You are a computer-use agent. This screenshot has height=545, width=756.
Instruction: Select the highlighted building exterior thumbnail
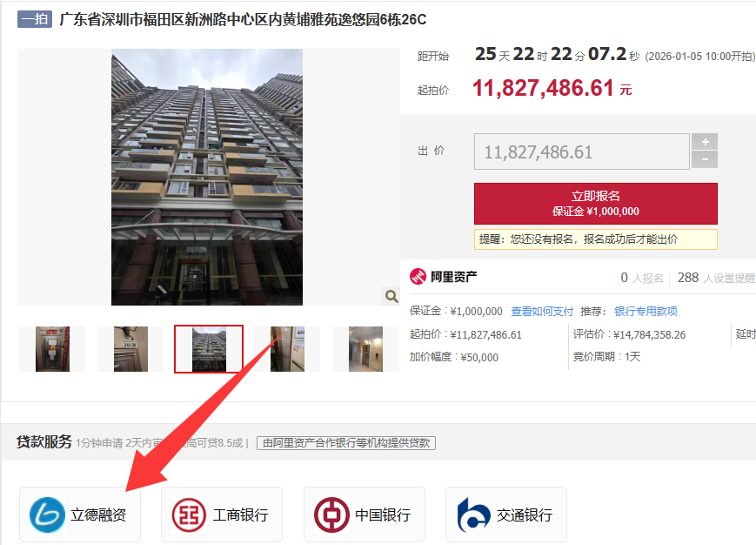[x=209, y=349]
